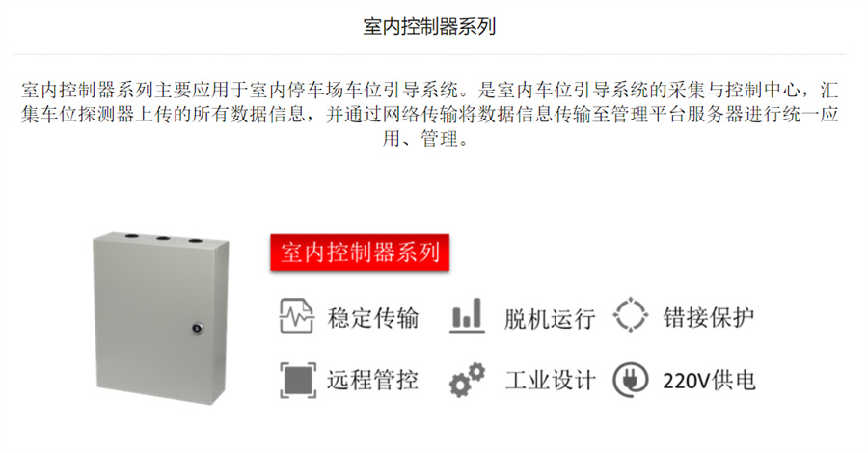Click the 室内控制器系列 page heading
The height and width of the screenshot is (453, 868).
(429, 27)
